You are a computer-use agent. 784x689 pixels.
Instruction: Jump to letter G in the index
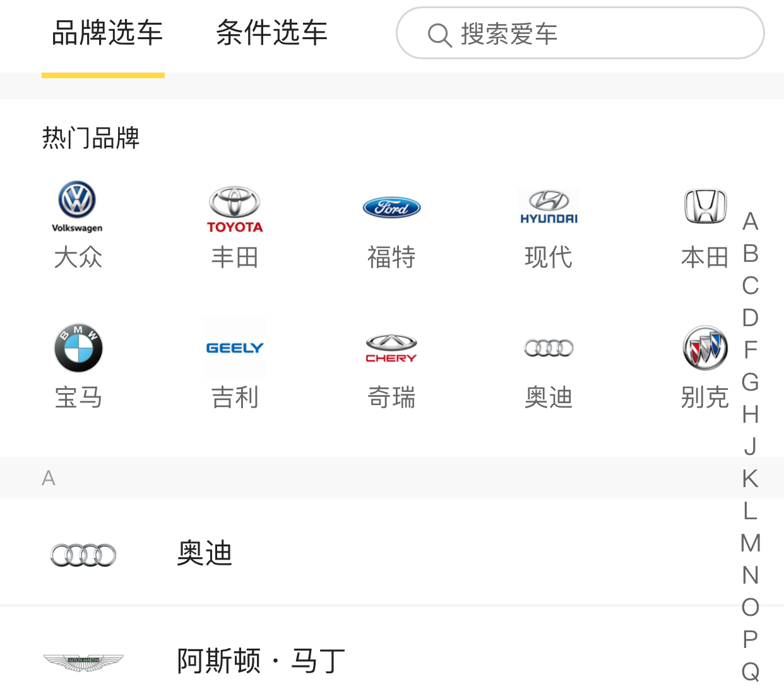tap(750, 382)
